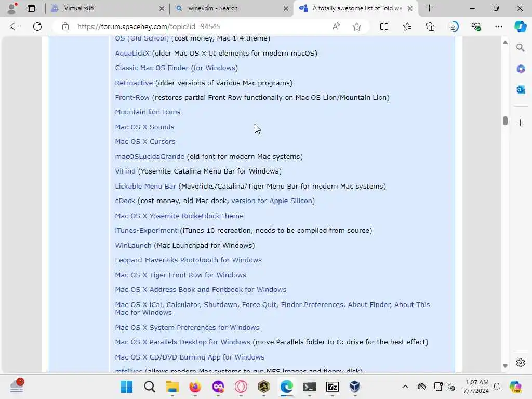The height and width of the screenshot is (399, 532).
Task: Open 7-Zip from the taskbar
Action: tap(332, 387)
